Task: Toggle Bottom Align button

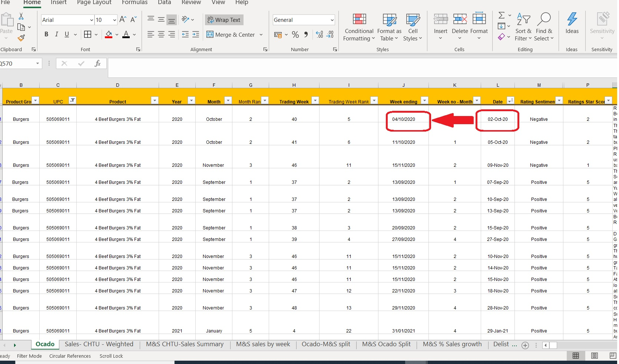Action: click(x=172, y=20)
